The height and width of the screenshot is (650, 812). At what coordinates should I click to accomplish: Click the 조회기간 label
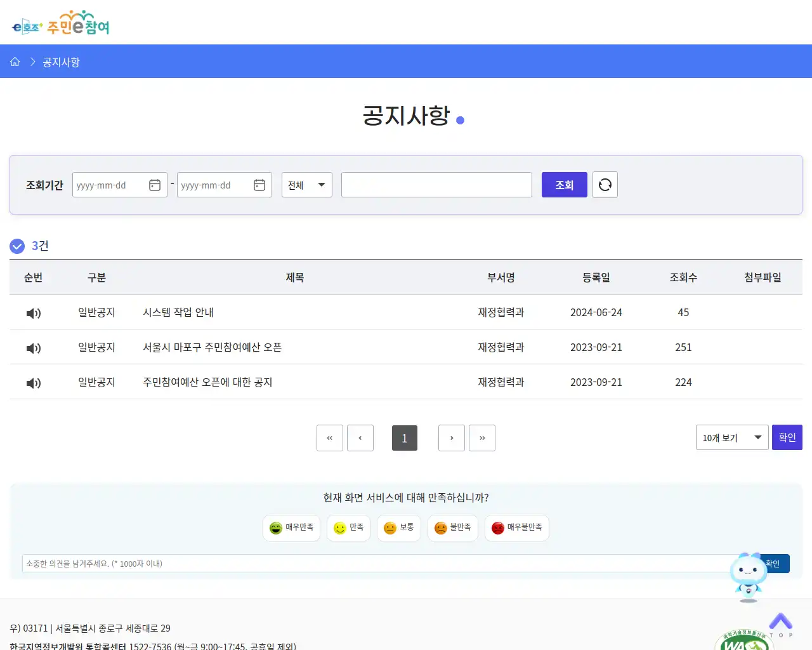coord(44,185)
